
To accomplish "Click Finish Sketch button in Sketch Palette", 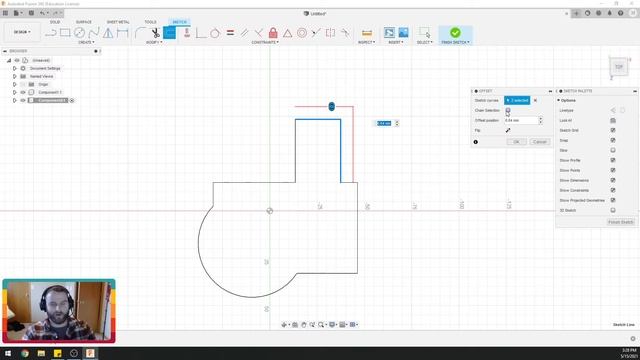I will pos(620,222).
